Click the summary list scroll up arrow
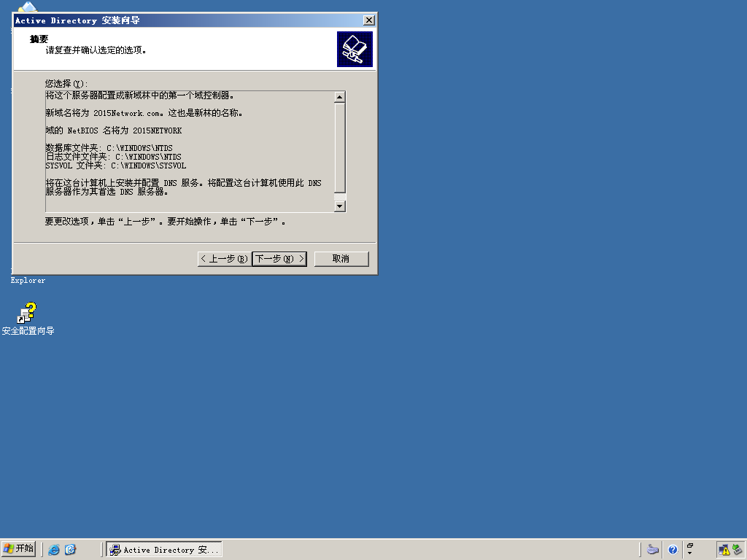The height and width of the screenshot is (560, 747). 340,97
